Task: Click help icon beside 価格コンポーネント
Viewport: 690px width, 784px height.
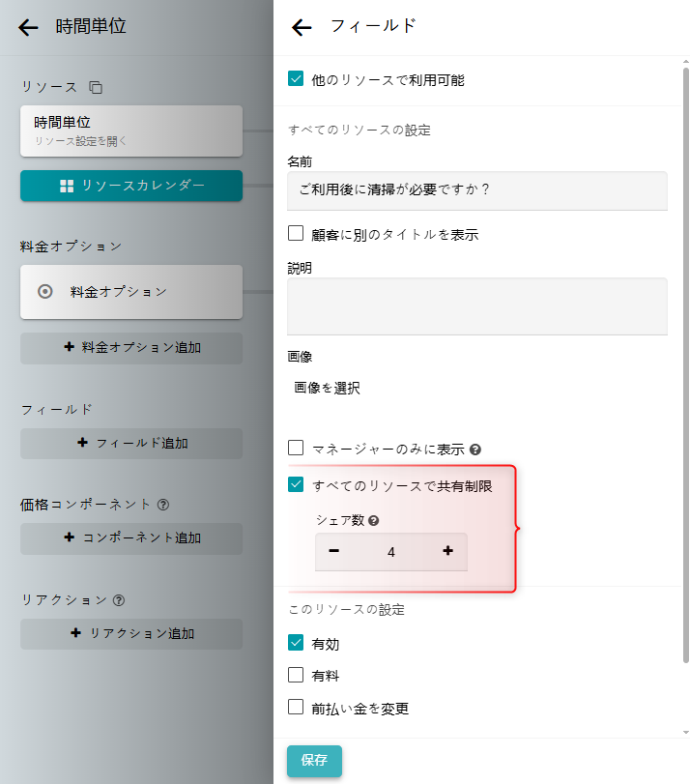Action: 163,505
